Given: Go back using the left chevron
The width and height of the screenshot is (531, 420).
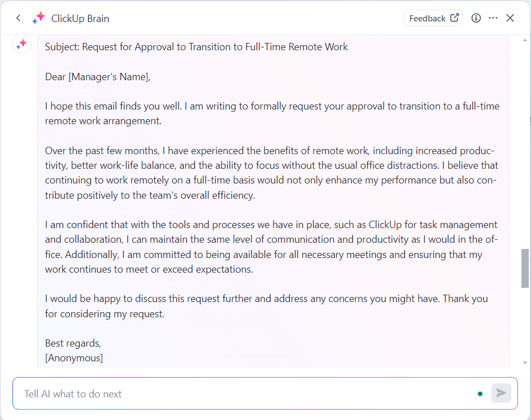Looking at the screenshot, I should click(19, 18).
